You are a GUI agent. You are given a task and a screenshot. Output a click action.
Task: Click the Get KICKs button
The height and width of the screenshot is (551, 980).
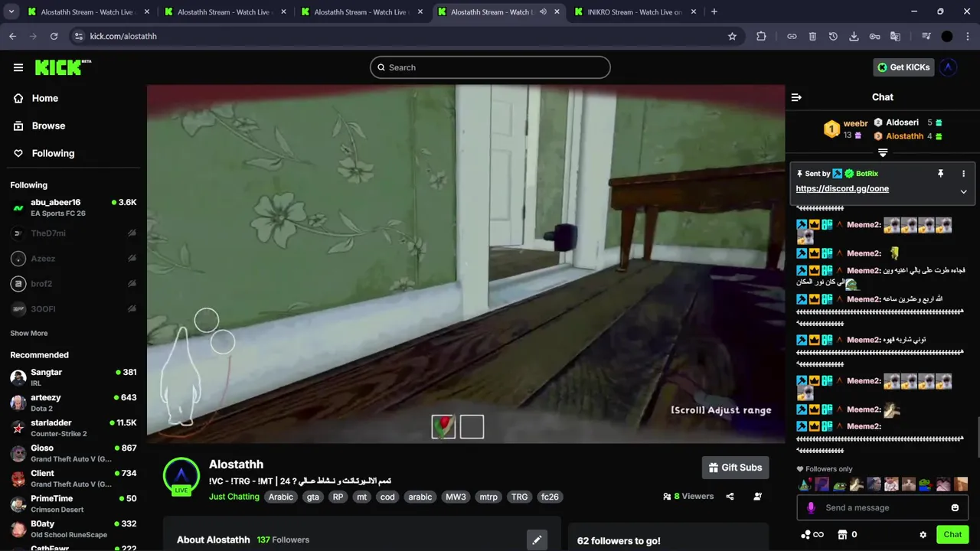(903, 67)
